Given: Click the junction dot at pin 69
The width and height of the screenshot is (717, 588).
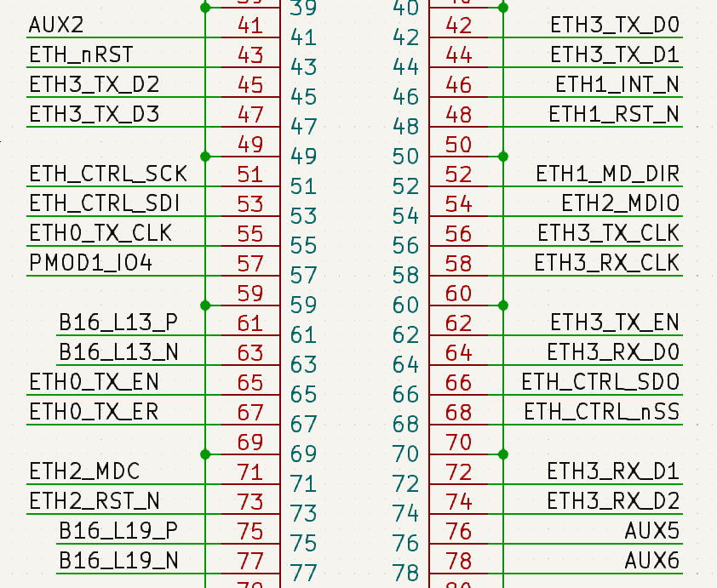Looking at the screenshot, I should [205, 454].
